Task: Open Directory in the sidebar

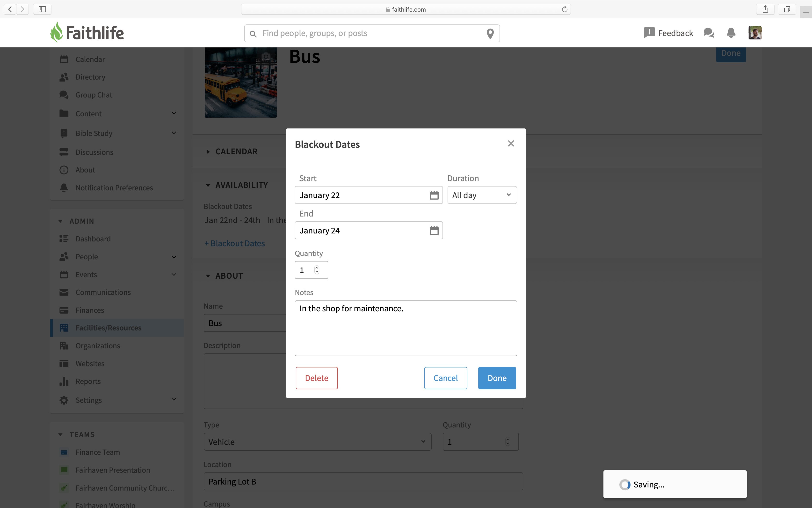Action: click(x=90, y=77)
